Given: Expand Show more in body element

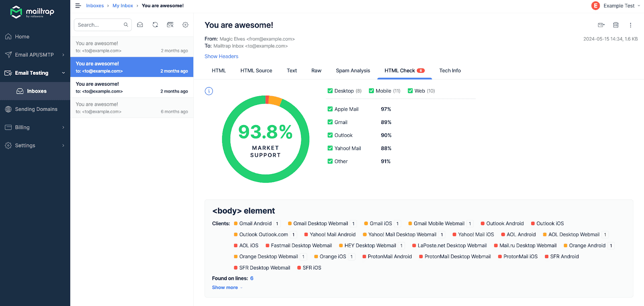Looking at the screenshot, I should pos(227,288).
